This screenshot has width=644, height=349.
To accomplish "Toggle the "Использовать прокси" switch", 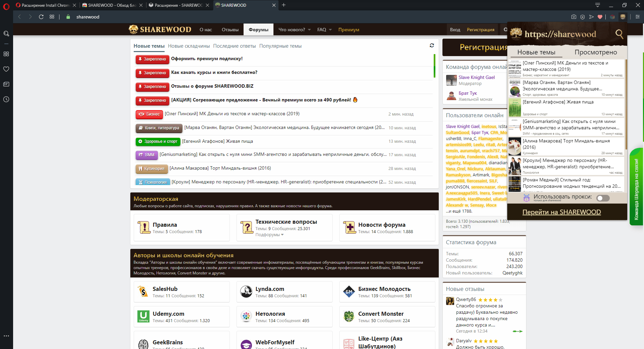I will (603, 198).
